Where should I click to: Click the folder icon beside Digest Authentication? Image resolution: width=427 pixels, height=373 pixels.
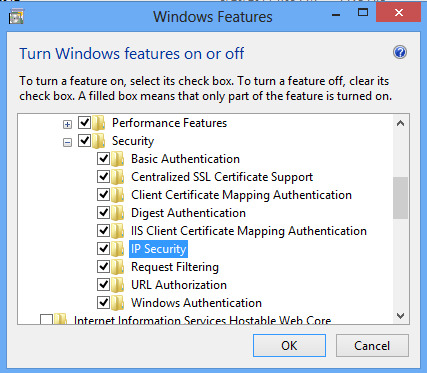[x=118, y=213]
